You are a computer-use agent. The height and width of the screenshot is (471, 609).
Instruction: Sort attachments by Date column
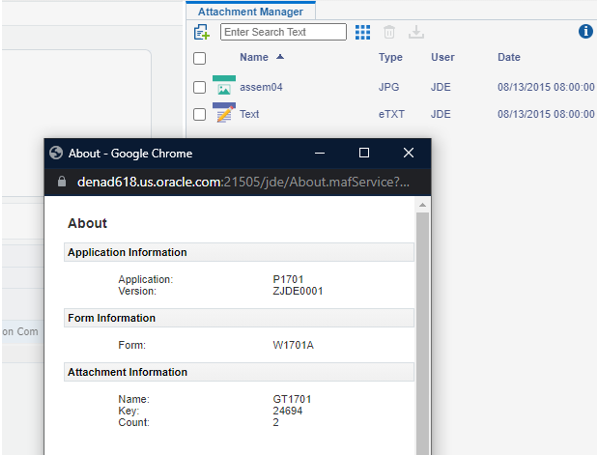click(509, 57)
